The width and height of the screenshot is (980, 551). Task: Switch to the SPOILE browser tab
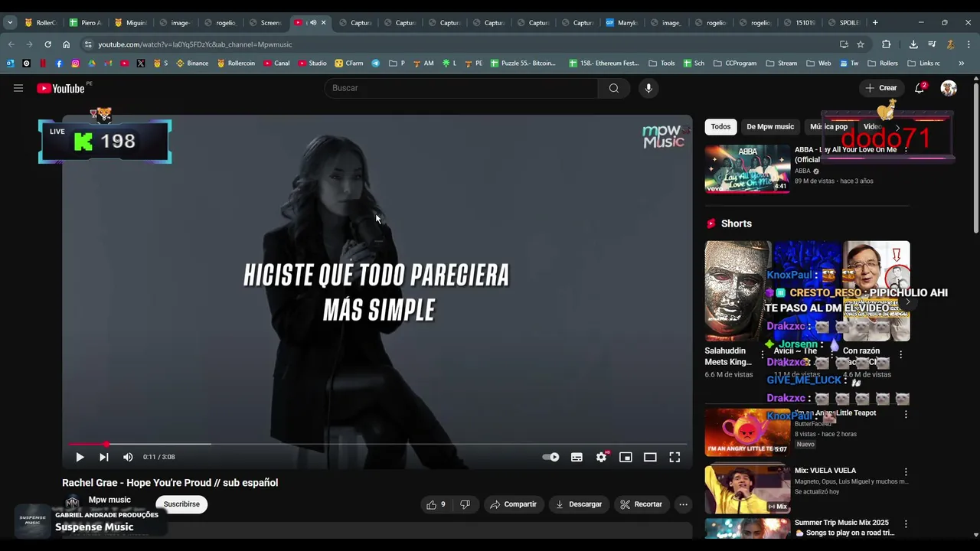(x=843, y=22)
